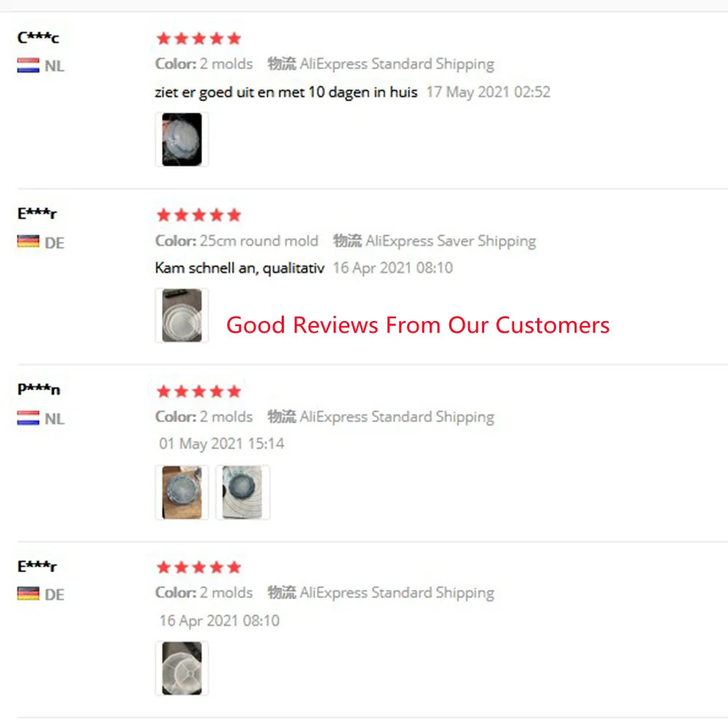Click German flag under first E***r

click(28, 242)
